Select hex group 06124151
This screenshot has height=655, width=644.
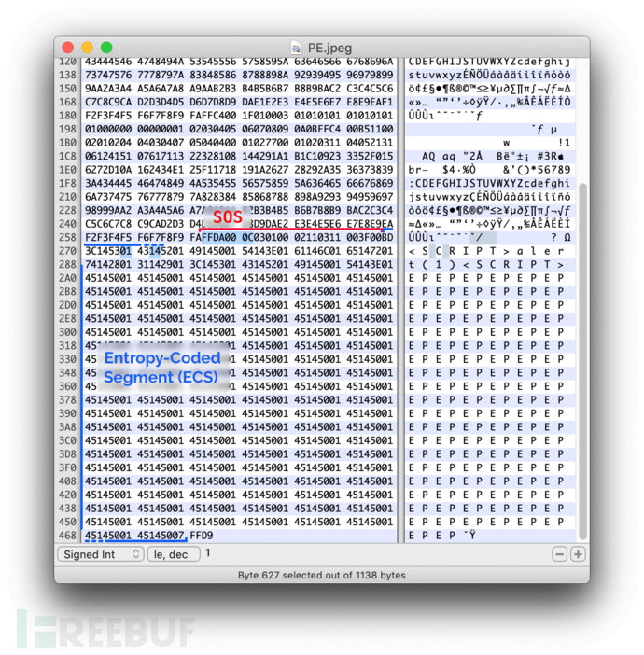pos(108,156)
